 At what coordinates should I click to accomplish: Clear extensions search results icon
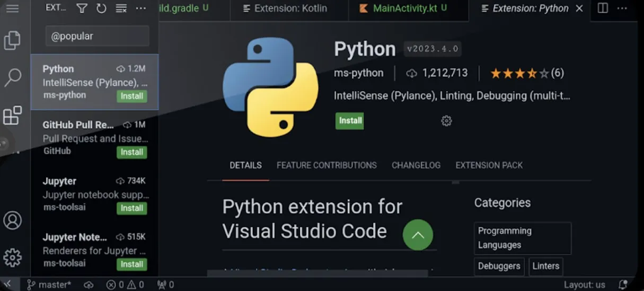pos(121,8)
